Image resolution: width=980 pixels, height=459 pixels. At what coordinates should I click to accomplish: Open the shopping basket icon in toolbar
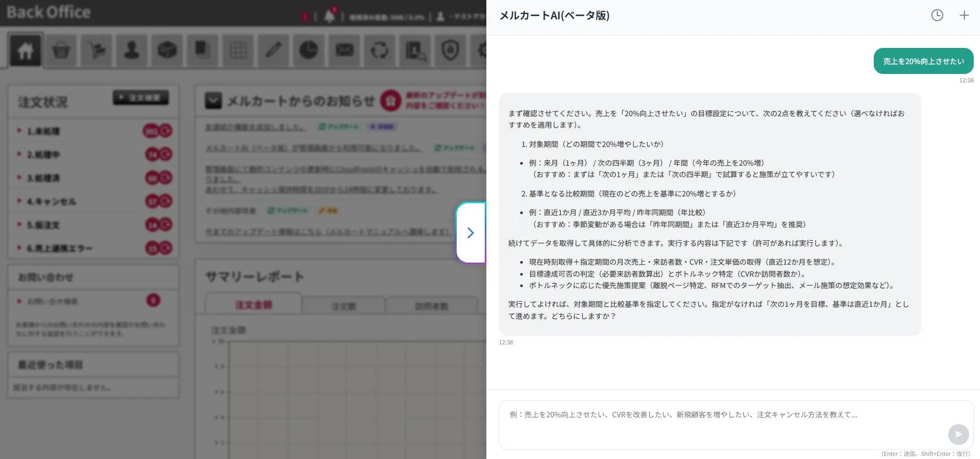click(61, 51)
